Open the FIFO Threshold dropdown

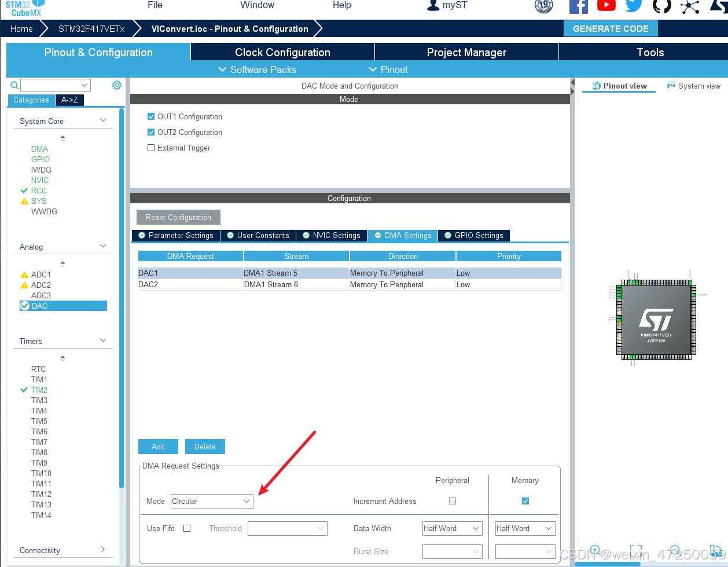coord(288,528)
